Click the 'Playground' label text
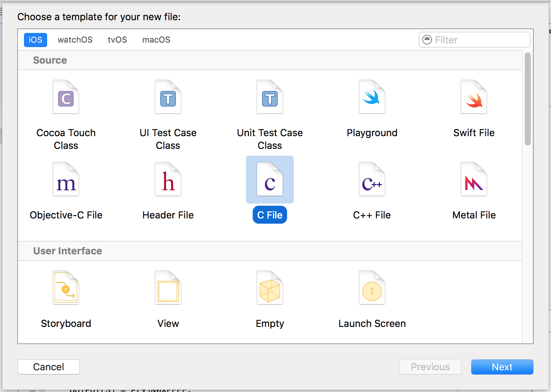This screenshot has width=551, height=392. tap(372, 133)
